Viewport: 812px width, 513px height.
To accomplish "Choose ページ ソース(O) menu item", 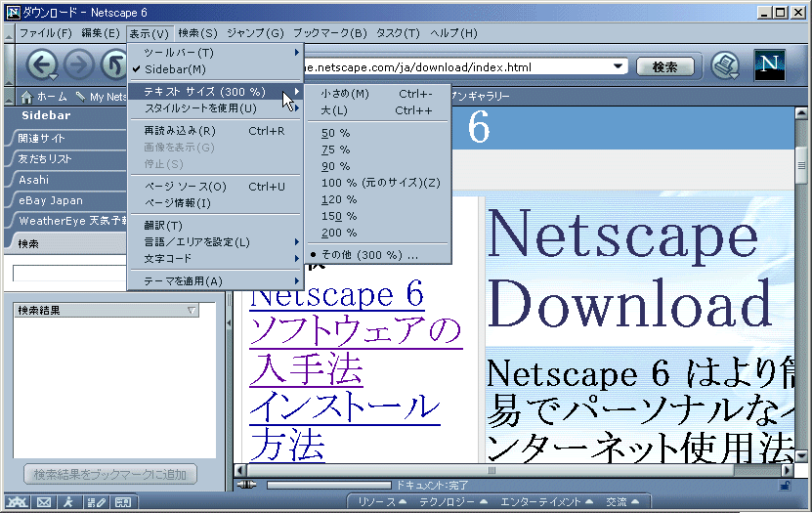I will click(215, 187).
